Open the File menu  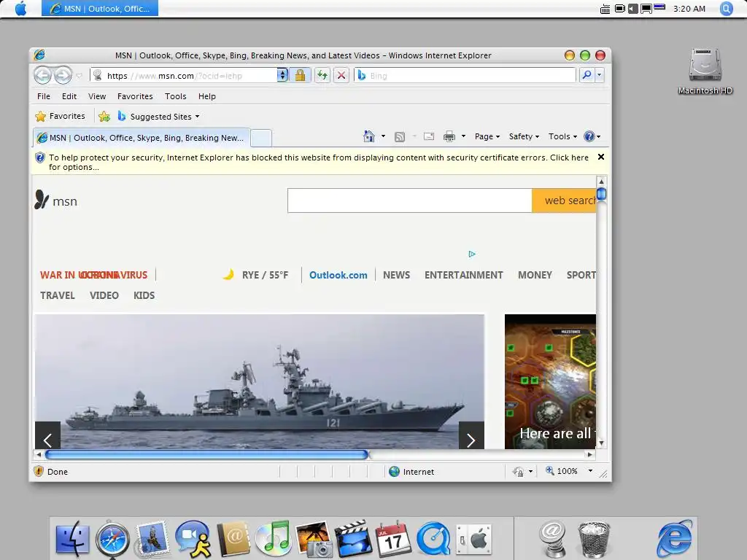(x=43, y=96)
